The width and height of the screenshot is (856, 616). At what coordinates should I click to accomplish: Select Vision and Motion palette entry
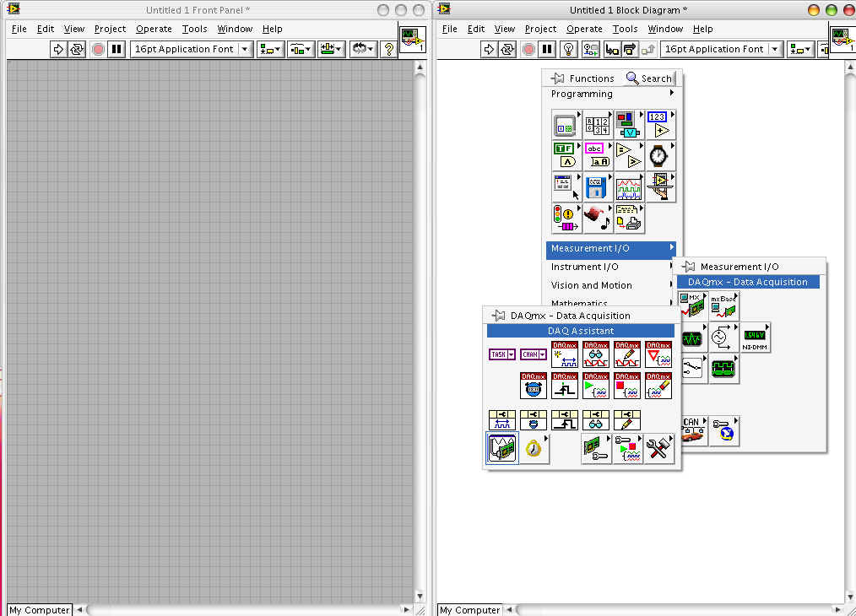(611, 285)
